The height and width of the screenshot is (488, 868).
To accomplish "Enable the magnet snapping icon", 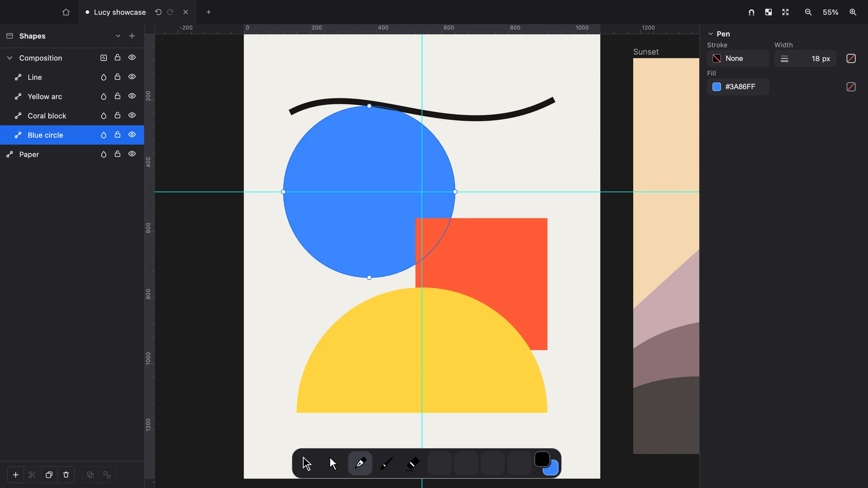I will click(751, 12).
